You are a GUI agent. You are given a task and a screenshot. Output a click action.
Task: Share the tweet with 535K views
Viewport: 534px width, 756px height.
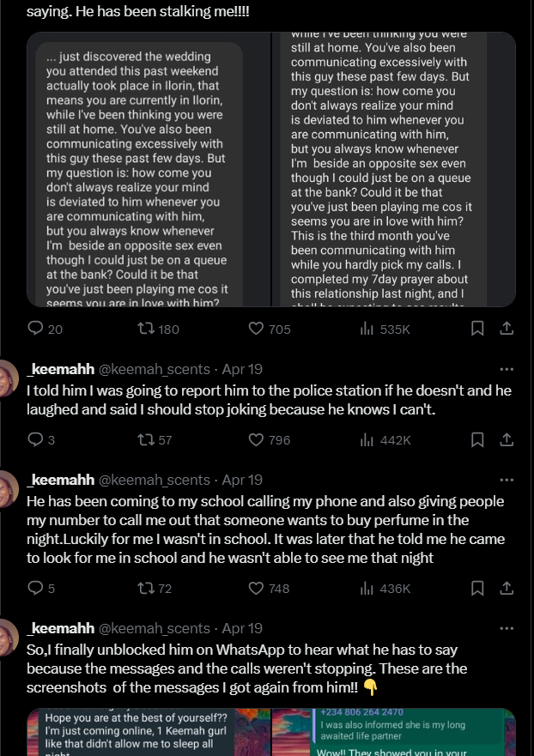click(x=507, y=329)
